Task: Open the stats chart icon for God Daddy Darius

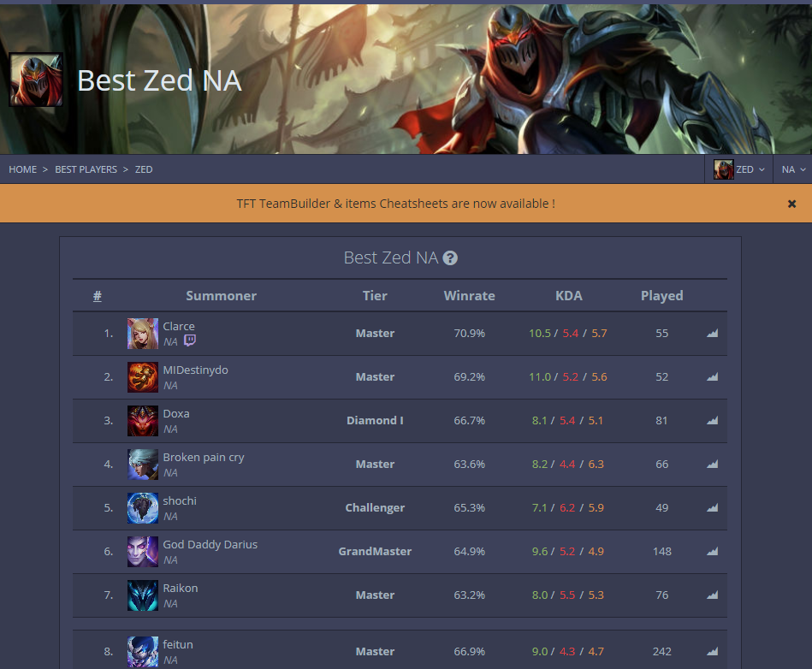Action: click(712, 552)
